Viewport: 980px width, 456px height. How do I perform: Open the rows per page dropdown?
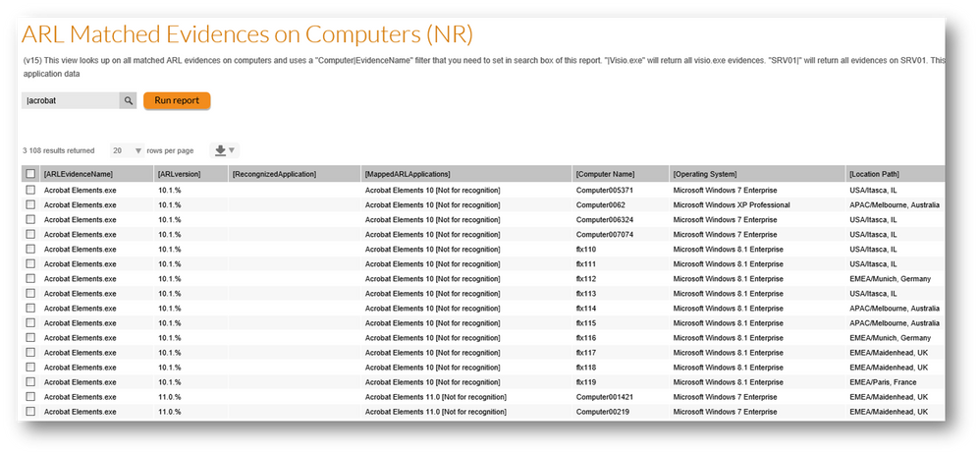[x=127, y=150]
